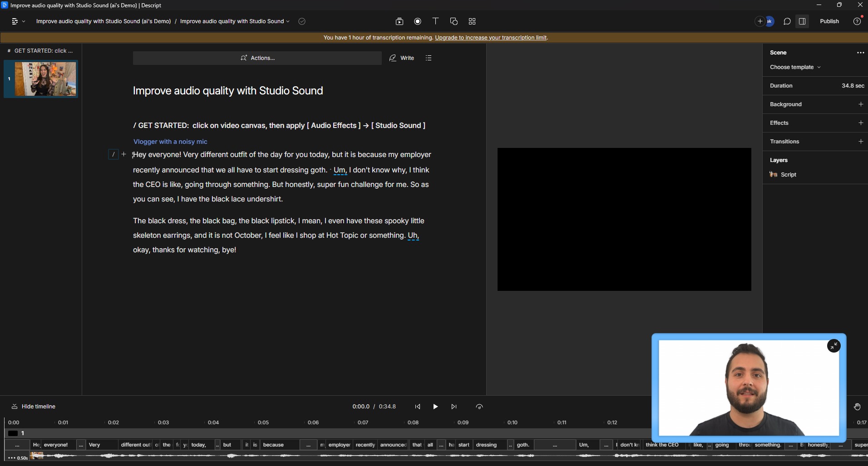868x466 pixels.
Task: Skip to previous scene button
Action: point(418,407)
